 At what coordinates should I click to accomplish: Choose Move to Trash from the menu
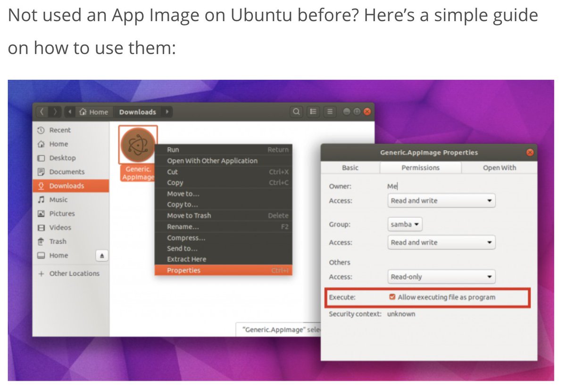point(224,215)
